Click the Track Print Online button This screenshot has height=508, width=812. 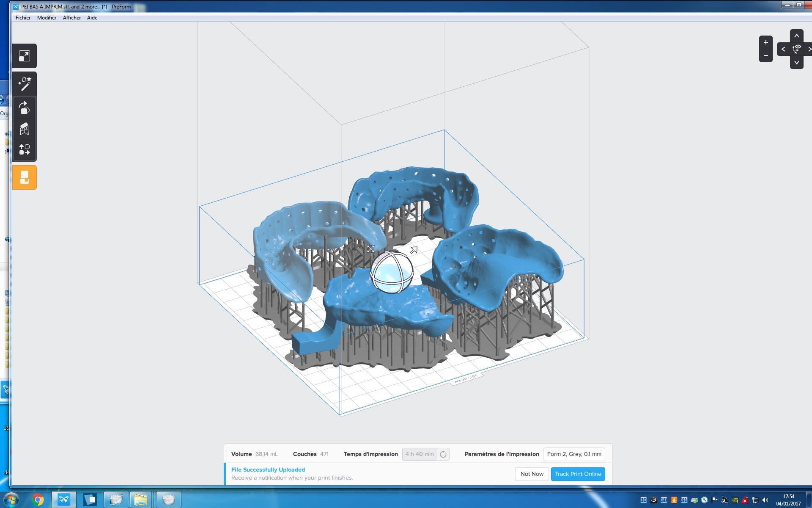(578, 474)
